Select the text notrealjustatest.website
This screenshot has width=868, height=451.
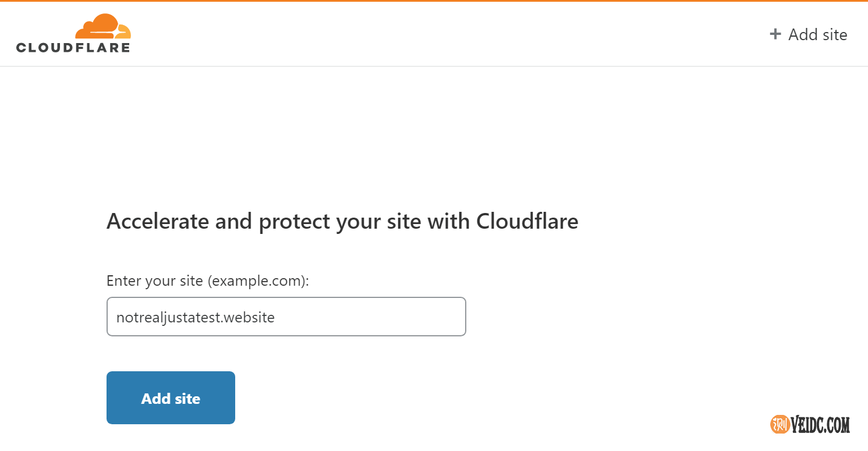(x=196, y=317)
